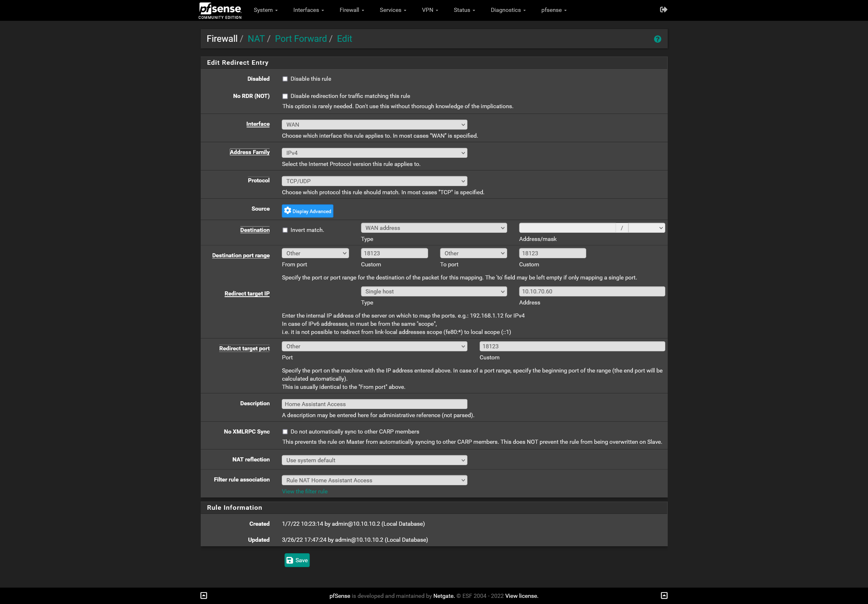This screenshot has width=868, height=604.
Task: Click the Display Advanced gear button
Action: click(x=308, y=211)
